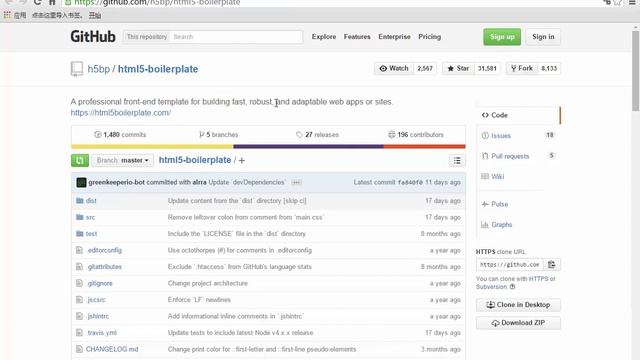Click the green compare branches icon button

click(80, 160)
